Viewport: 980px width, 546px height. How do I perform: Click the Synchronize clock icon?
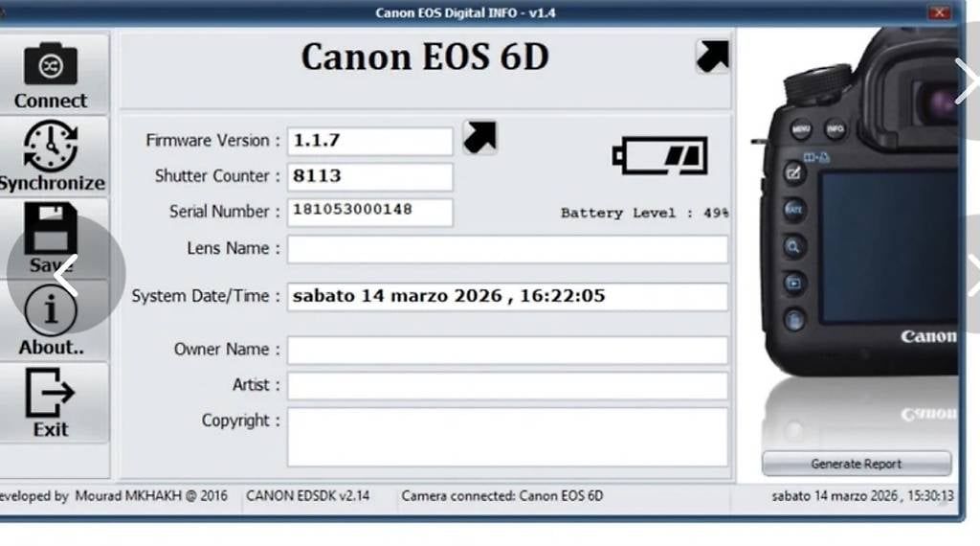51,146
